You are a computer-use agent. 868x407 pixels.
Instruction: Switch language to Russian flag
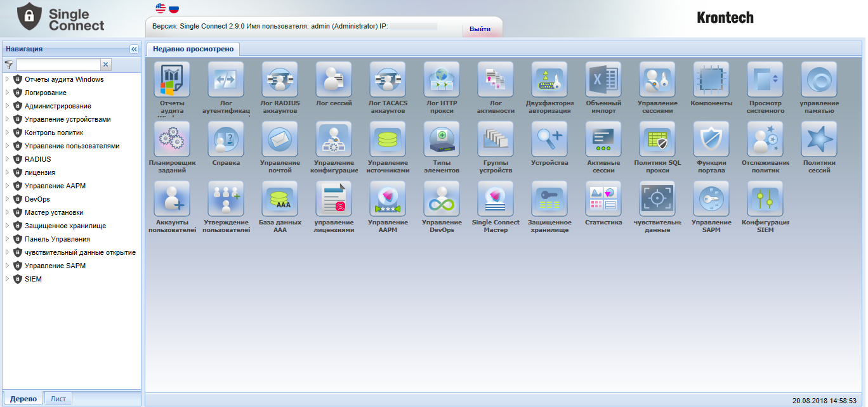pos(174,8)
